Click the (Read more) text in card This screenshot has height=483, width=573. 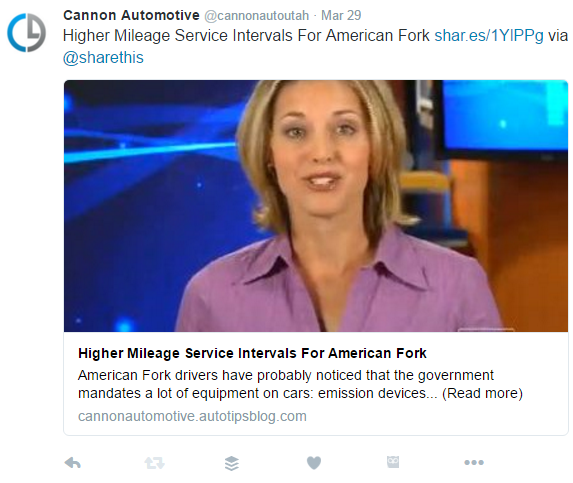click(482, 393)
